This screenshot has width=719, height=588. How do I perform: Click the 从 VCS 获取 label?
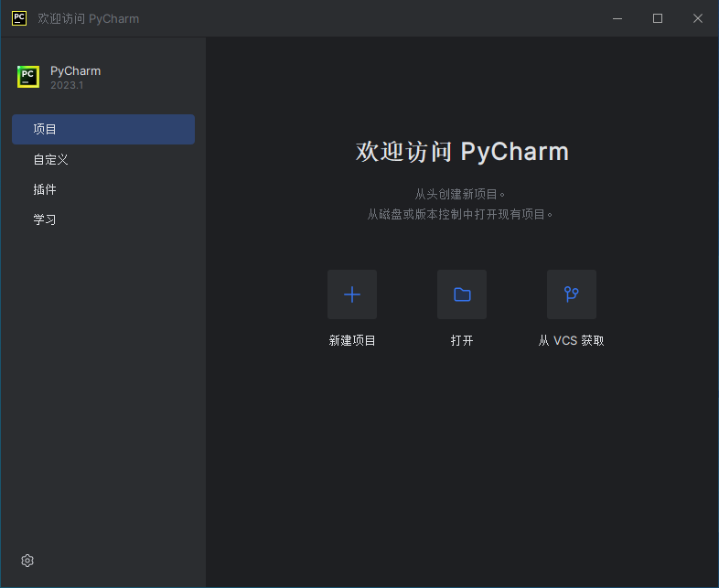572,340
